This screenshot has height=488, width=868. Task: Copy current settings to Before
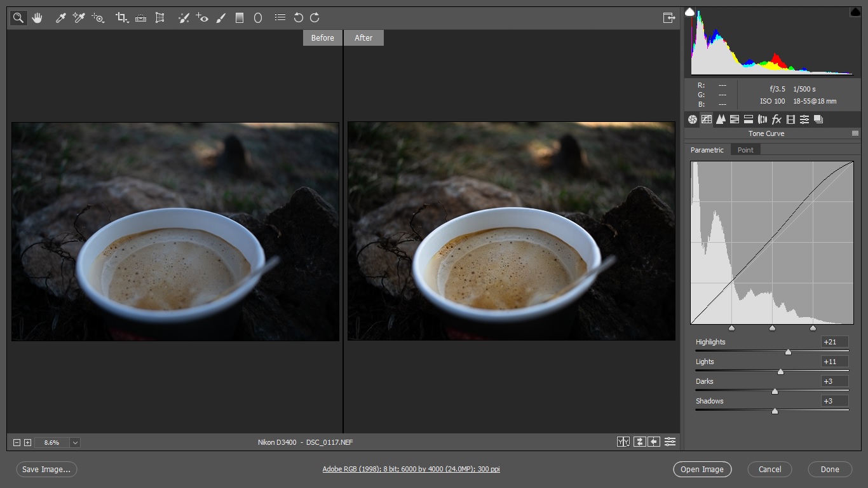654,442
